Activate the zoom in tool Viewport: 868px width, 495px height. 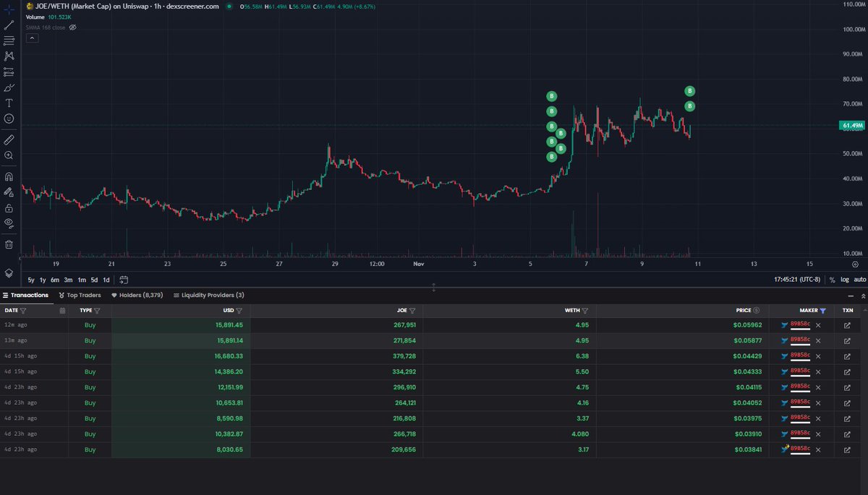pos(9,155)
